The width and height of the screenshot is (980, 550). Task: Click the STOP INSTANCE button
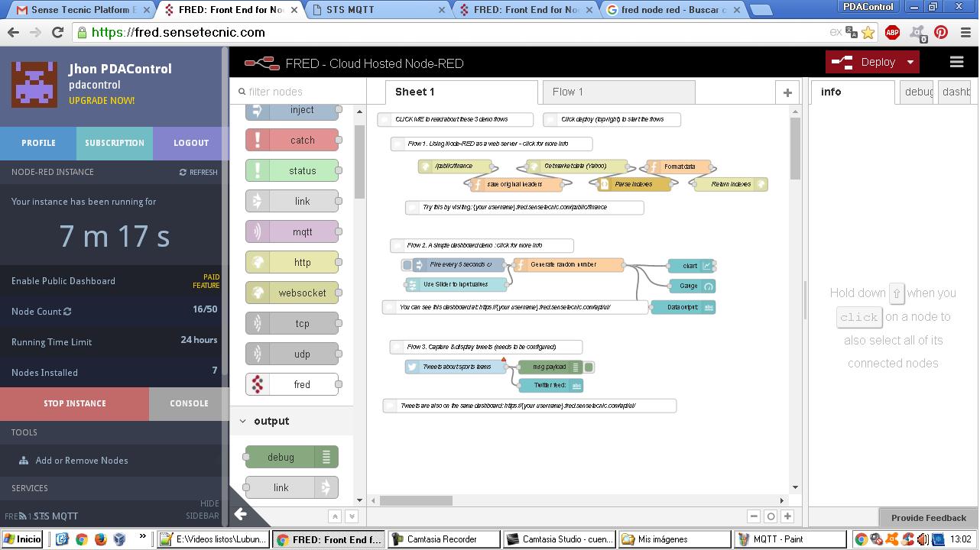coord(75,403)
